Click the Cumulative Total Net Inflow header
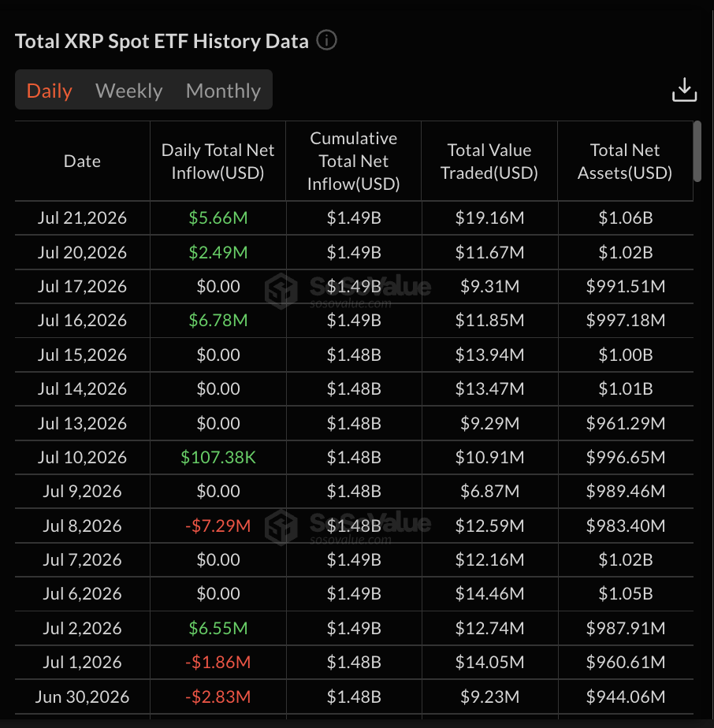Viewport: 714px width, 728px height. (354, 161)
